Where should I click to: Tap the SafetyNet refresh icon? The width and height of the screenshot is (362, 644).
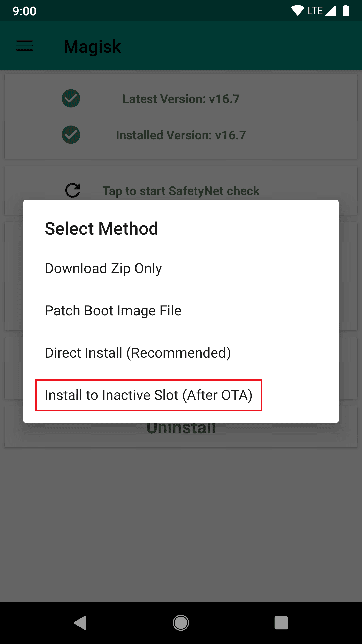73,190
